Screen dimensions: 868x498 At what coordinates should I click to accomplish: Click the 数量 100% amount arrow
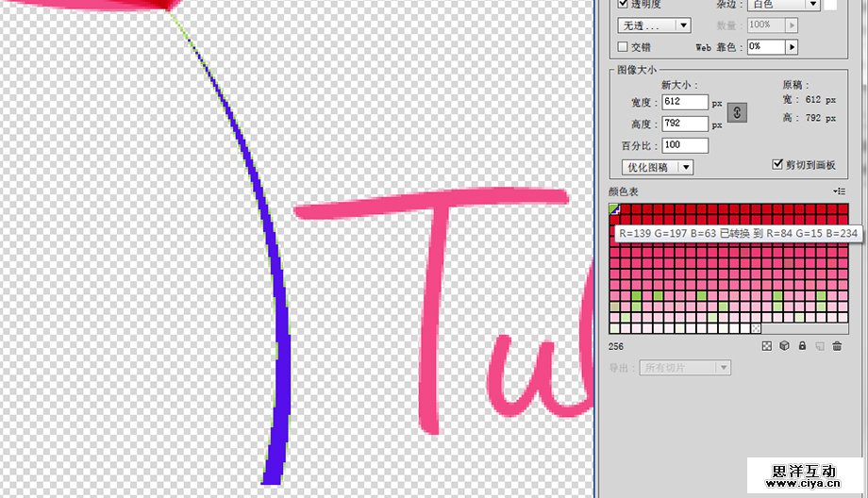click(792, 25)
